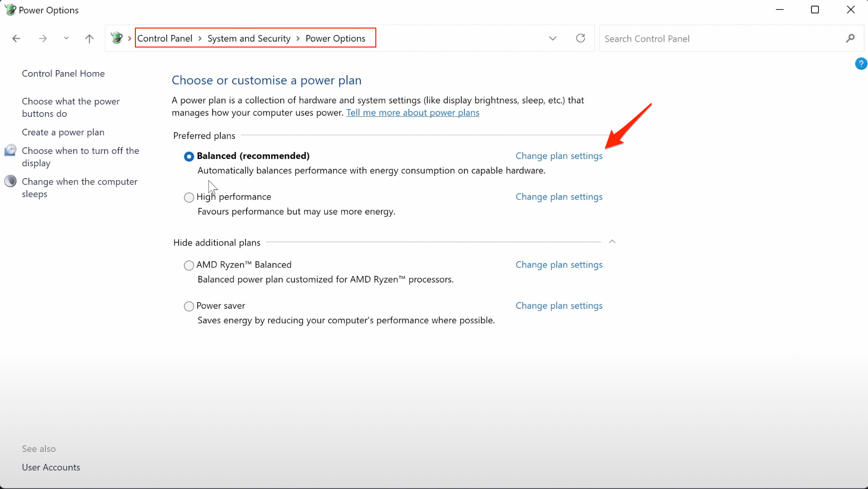Navigate to Control Panel breadcrumb
Viewport: 868px width, 489px height.
point(165,39)
